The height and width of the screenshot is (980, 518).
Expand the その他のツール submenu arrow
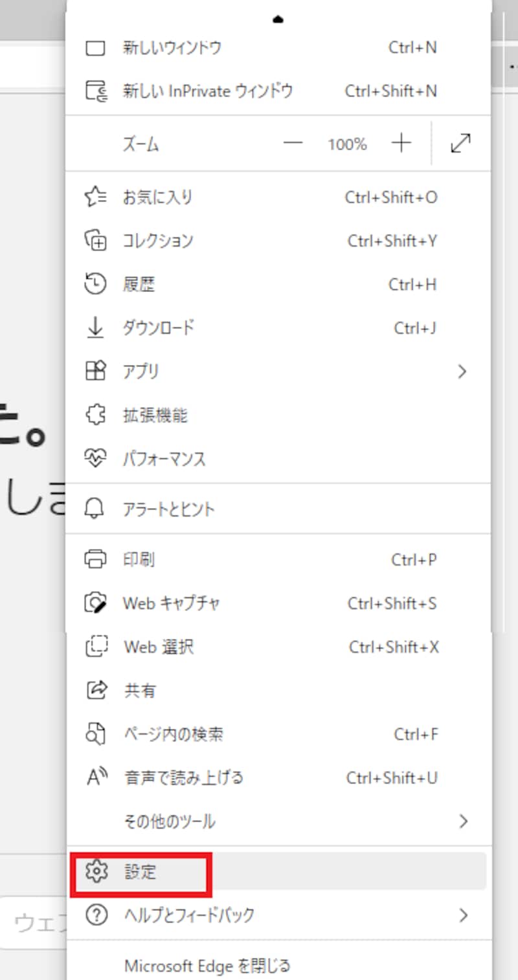coord(462,821)
